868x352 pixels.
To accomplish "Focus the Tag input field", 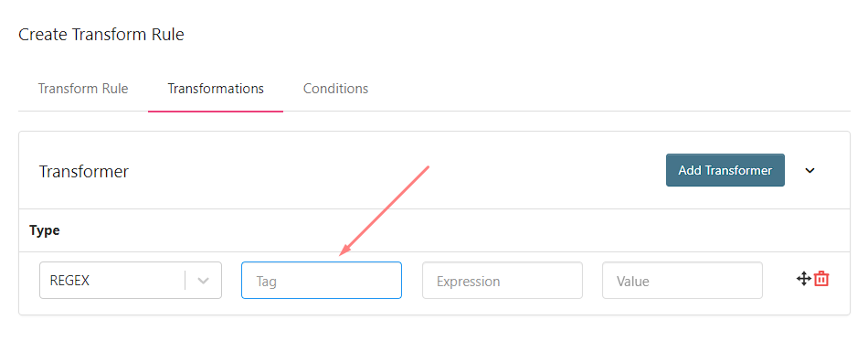I will click(322, 281).
